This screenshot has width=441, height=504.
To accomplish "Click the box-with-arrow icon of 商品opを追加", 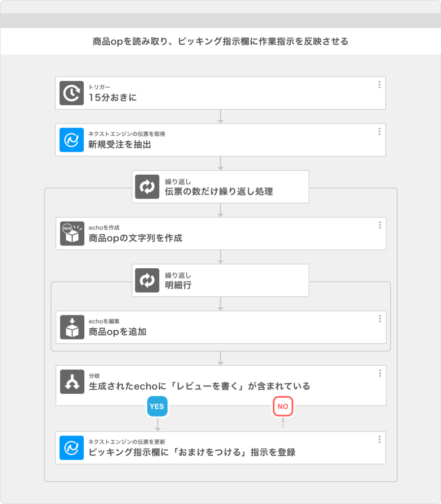I will [72, 327].
